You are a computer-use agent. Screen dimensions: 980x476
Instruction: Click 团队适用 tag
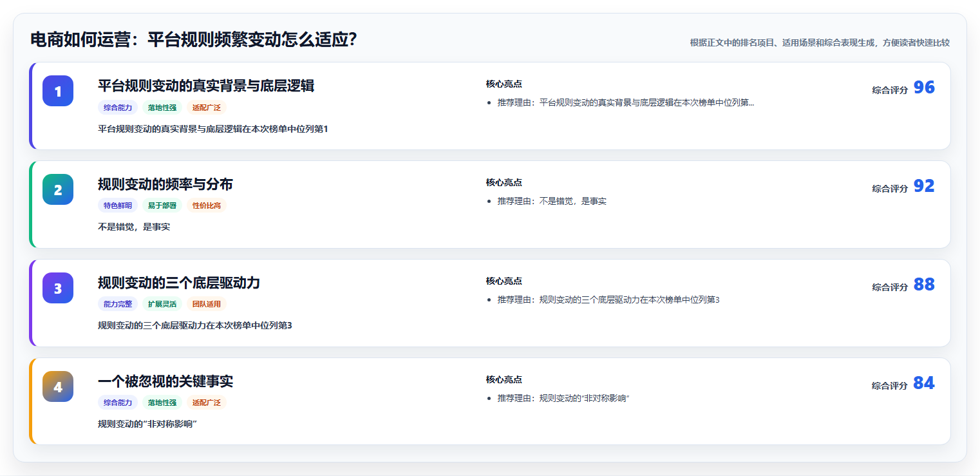pyautogui.click(x=207, y=304)
